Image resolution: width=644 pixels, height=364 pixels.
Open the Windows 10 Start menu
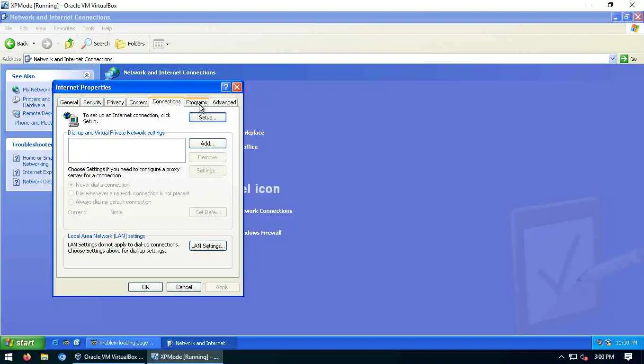click(x=8, y=357)
